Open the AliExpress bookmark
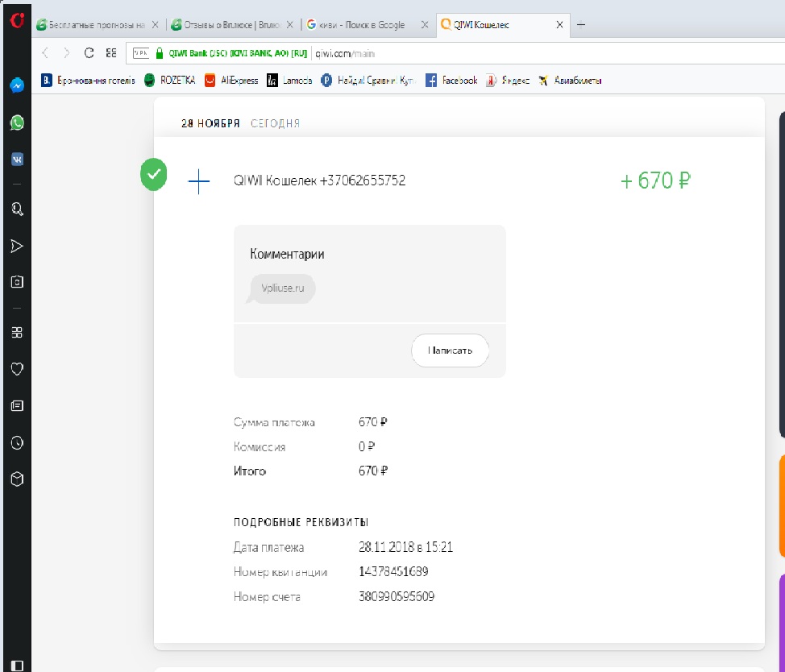Viewport: 785px width, 672px height. click(231, 80)
